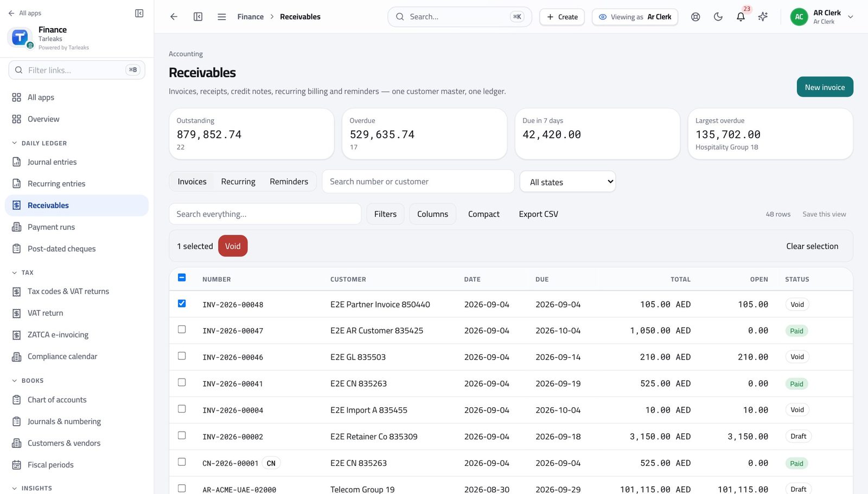Open ZATCA e-invoicing in the sidebar

point(76,335)
